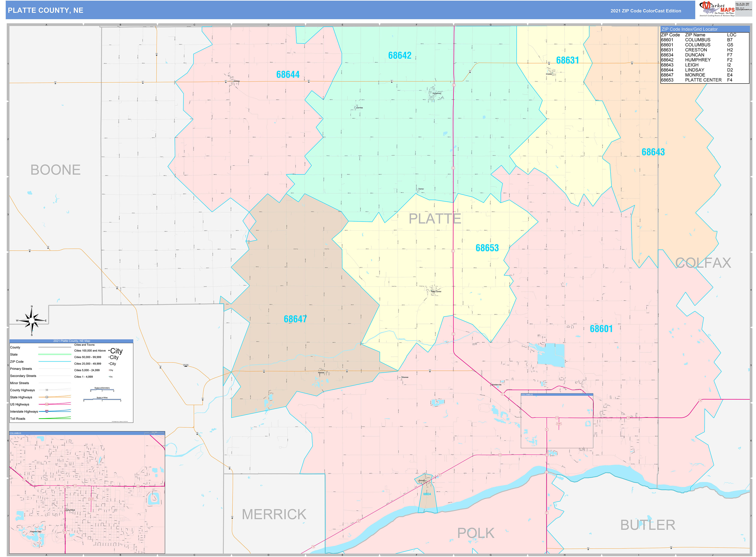Screen dimensions: 756x557
Task: Click the Oconee town label
Action: [405, 377]
